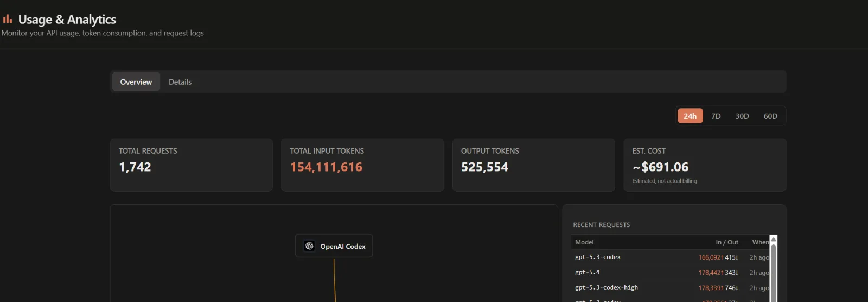Click the In / Out column header
The height and width of the screenshot is (302, 868).
(726, 242)
